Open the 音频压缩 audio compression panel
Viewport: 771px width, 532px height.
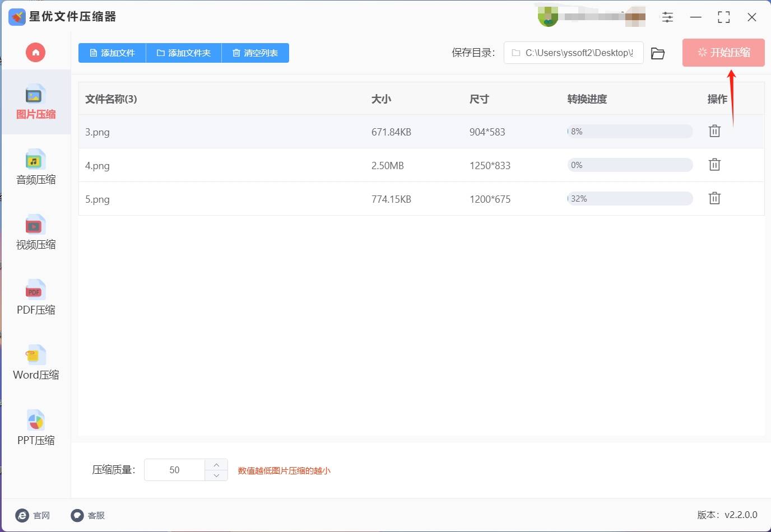[x=35, y=168]
